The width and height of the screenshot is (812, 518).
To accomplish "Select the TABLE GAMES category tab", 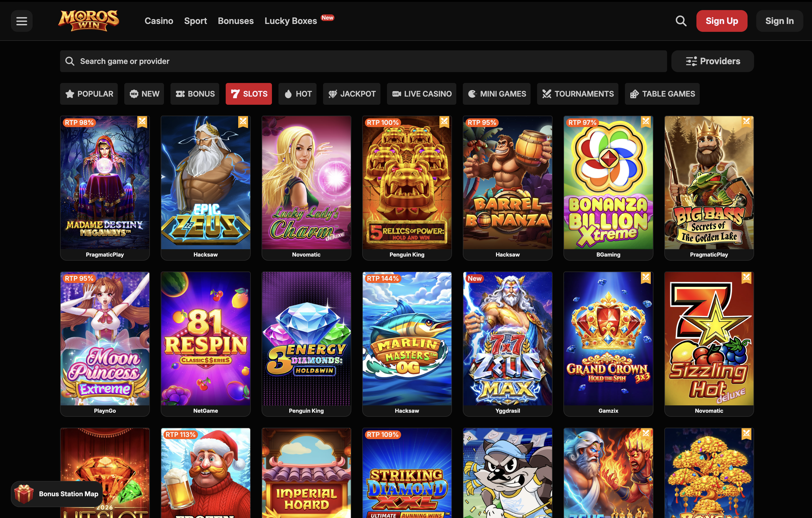I will pos(662,94).
